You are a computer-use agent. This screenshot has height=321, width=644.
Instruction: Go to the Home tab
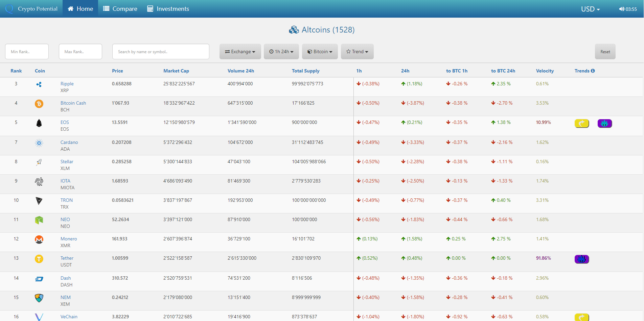click(x=80, y=9)
